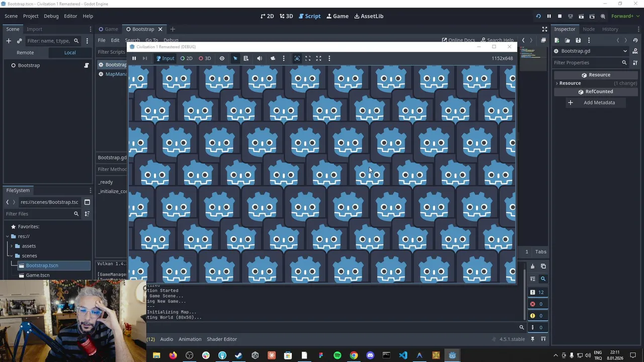Load an existing resource in Inspector
This screenshot has width=644, height=362.
pos(568,40)
